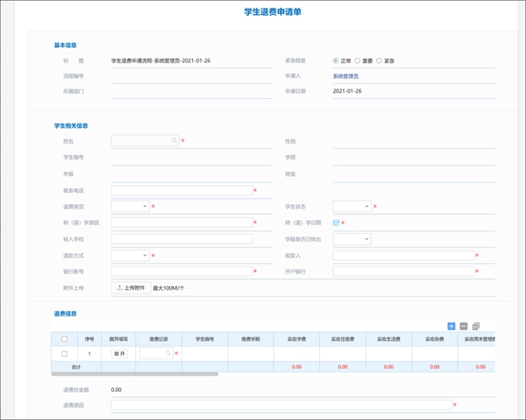This screenshot has width=526, height=420.
Task: Click the 实收生活费 column header
Action: click(x=388, y=339)
